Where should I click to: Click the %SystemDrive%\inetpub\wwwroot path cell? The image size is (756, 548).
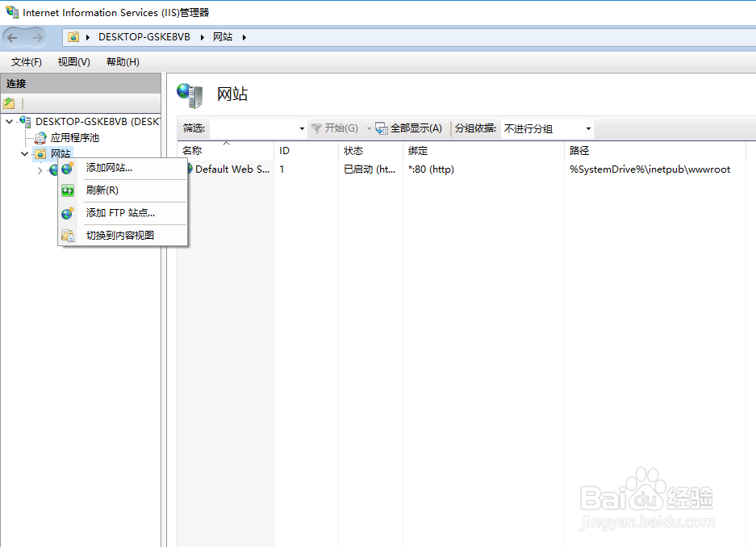[x=650, y=169]
